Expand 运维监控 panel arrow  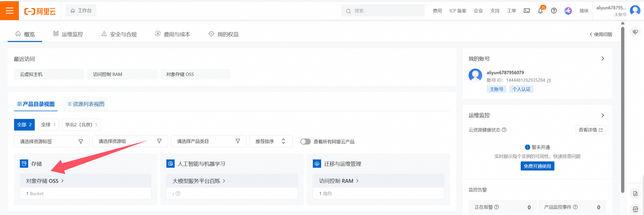click(x=603, y=115)
